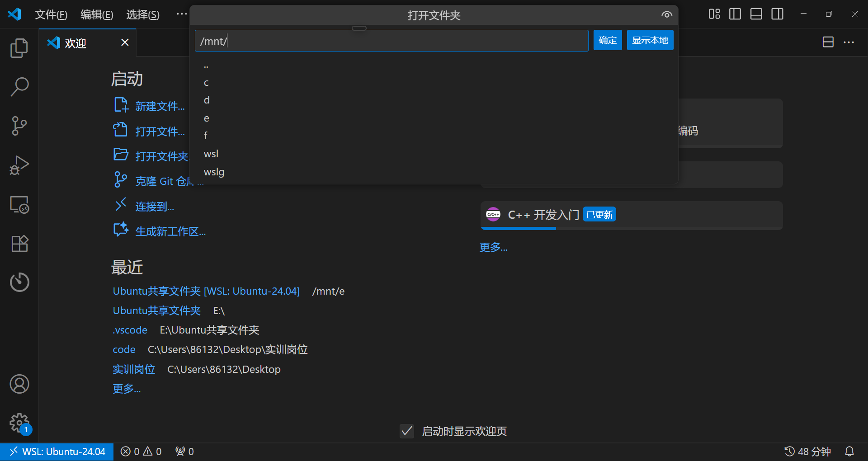
Task: Open the Remote Explorer view
Action: coord(19,204)
